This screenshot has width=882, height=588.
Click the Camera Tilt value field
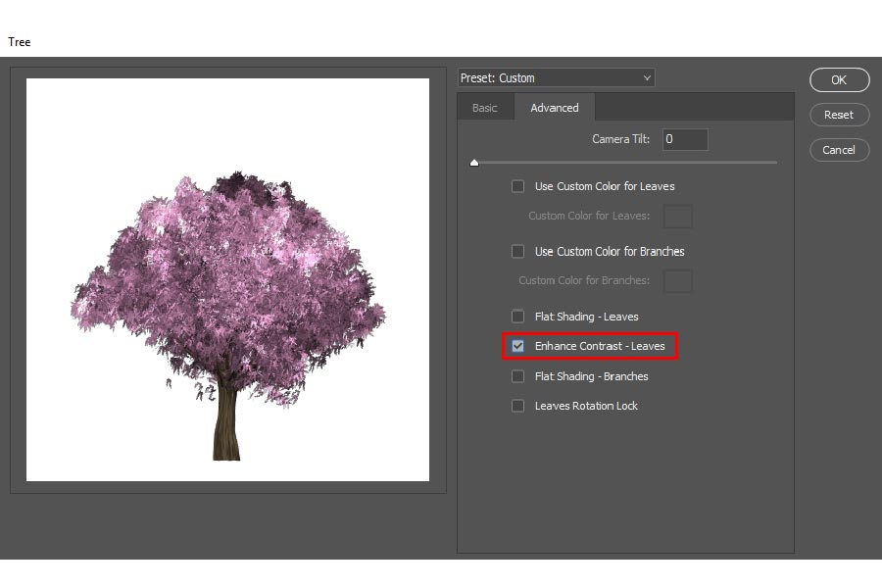685,139
